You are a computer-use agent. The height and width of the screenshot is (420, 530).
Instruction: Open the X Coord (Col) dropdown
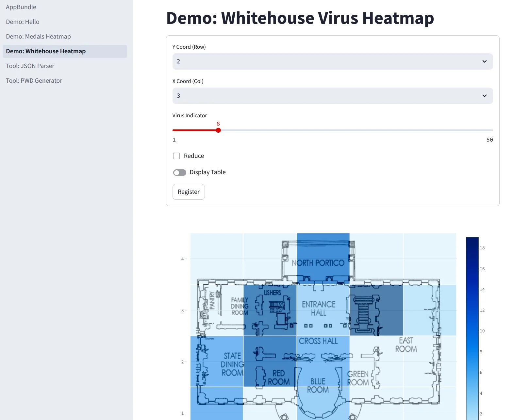[333, 96]
